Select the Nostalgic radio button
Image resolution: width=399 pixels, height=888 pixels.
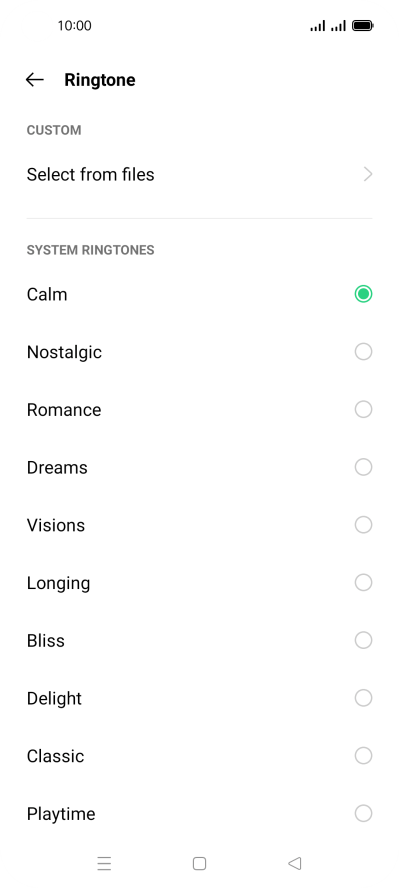coord(363,352)
